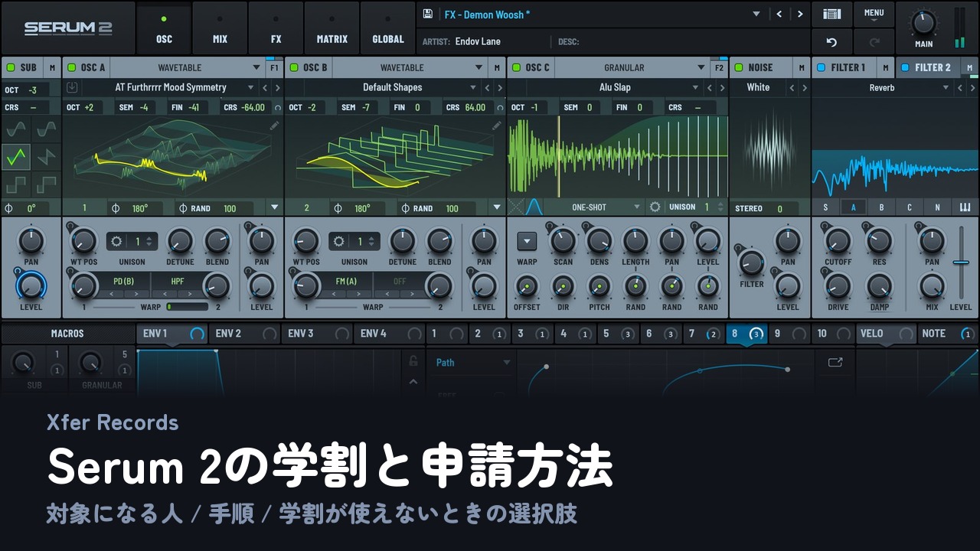
Task: Click the redo arrow icon
Action: (x=874, y=42)
